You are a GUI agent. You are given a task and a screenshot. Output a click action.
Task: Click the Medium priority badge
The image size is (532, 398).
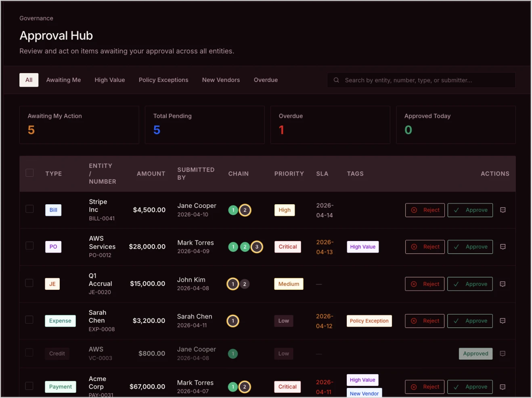(289, 284)
